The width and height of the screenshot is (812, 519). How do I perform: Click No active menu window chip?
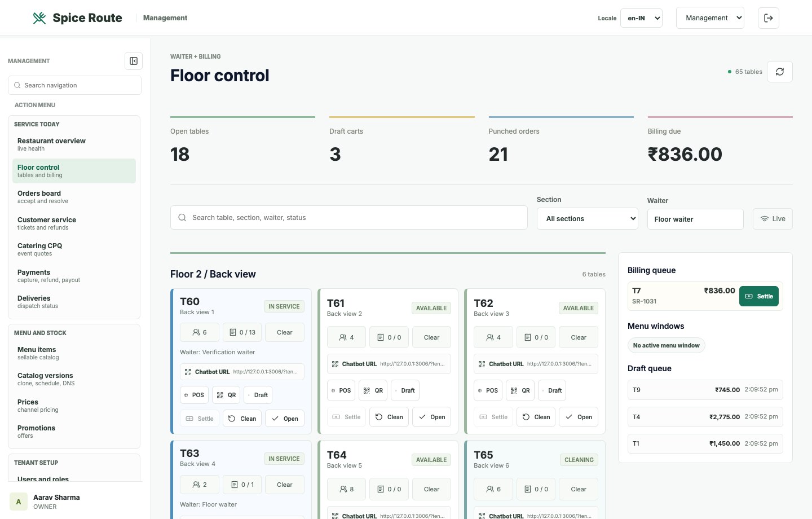666,345
